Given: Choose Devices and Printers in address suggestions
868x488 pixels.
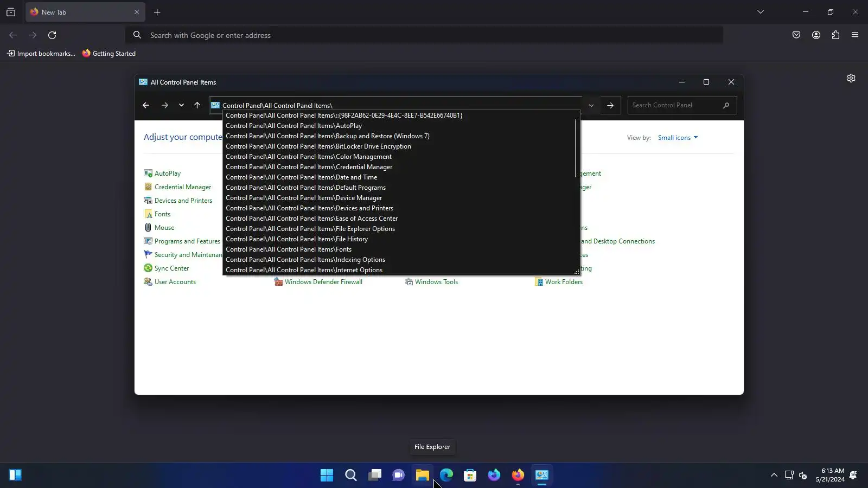Looking at the screenshot, I should click(399, 208).
